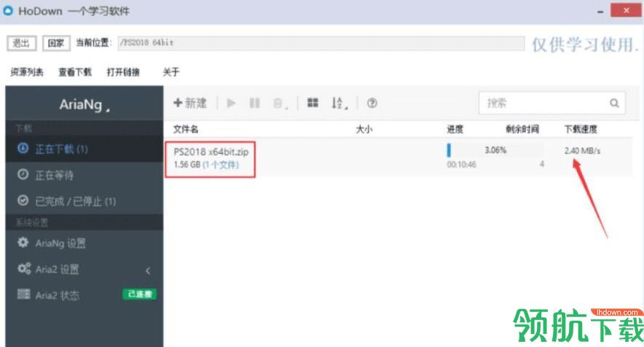Click the 2.40 MB/s speed value

coord(582,151)
